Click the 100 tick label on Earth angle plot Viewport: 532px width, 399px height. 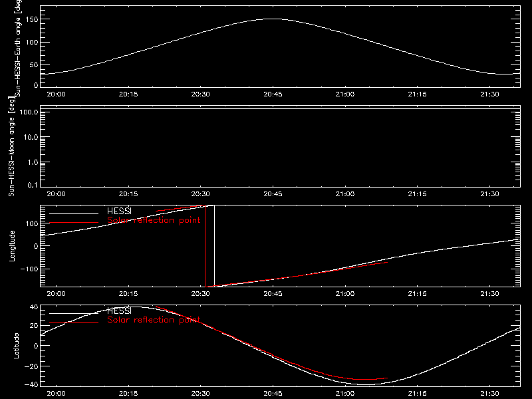point(32,43)
